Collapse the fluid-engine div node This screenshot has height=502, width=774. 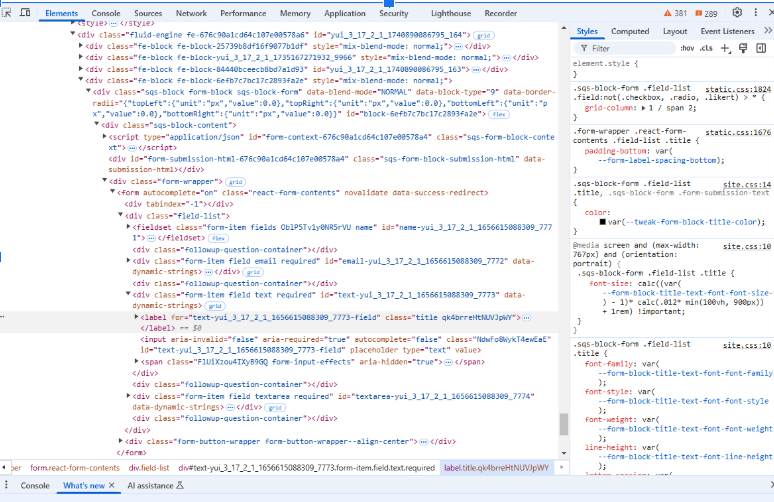73,34
